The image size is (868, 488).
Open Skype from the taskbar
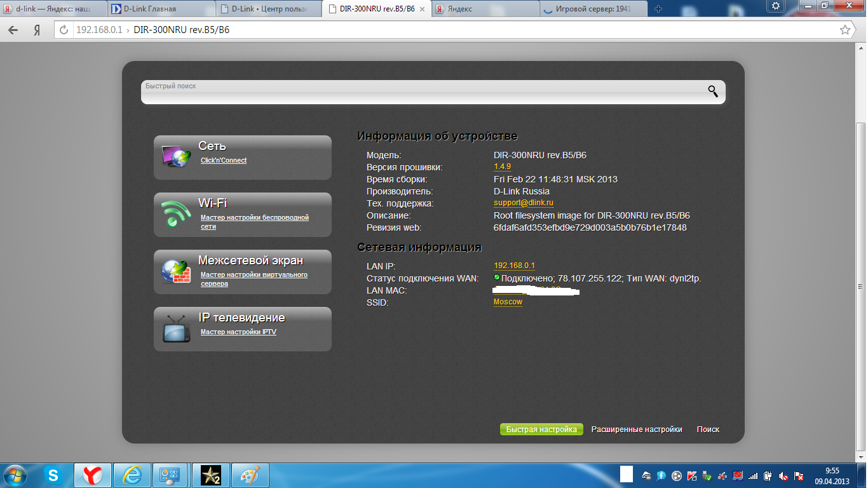point(54,475)
